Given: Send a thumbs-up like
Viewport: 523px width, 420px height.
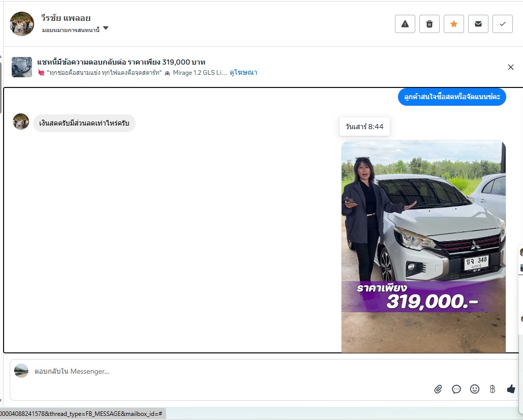Looking at the screenshot, I should (x=511, y=389).
